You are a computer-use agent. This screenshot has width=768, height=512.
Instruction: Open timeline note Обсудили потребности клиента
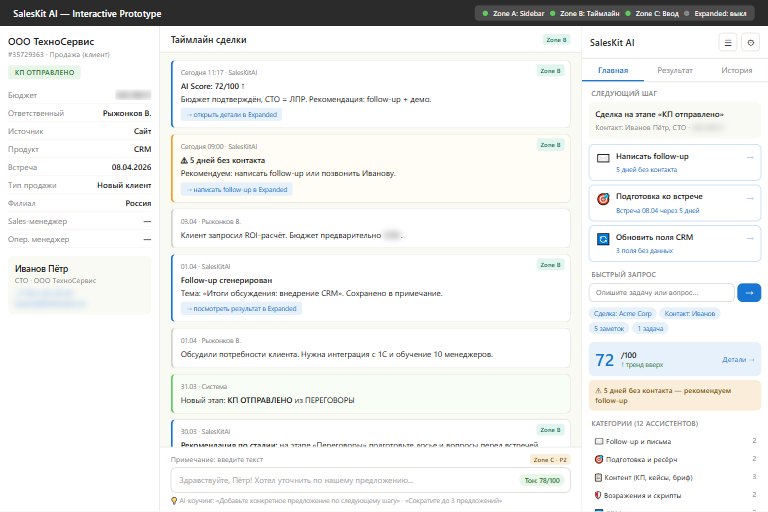[371, 348]
